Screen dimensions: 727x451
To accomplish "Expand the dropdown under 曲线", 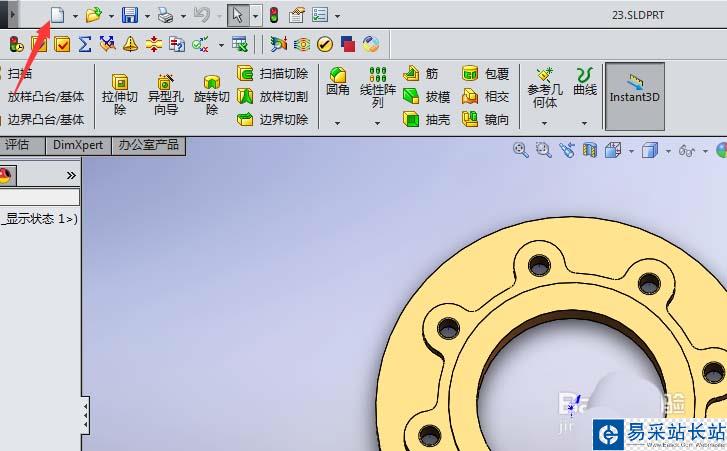I will pos(584,123).
